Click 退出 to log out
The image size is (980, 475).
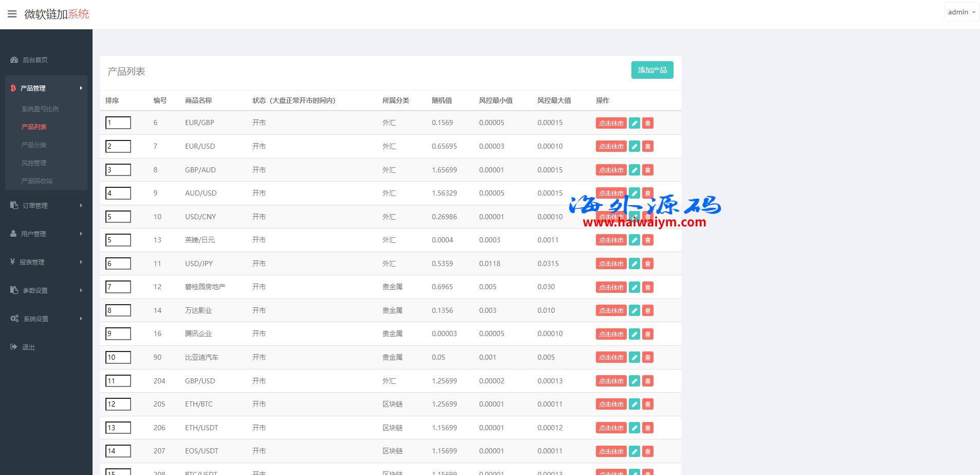(x=28, y=347)
